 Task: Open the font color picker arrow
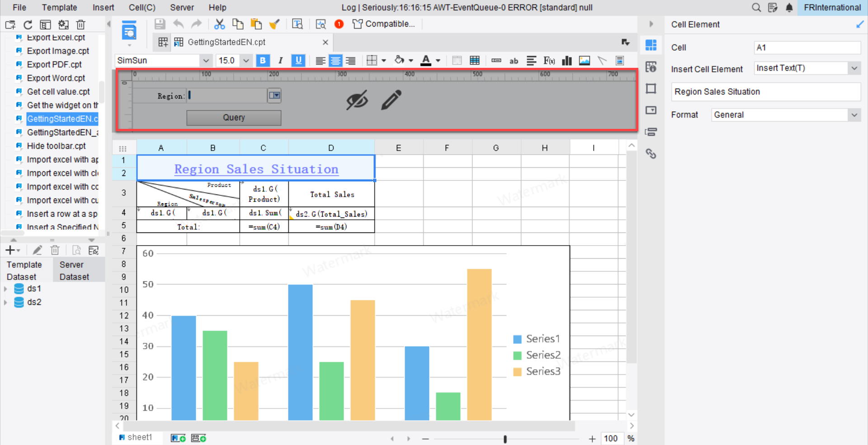click(438, 61)
